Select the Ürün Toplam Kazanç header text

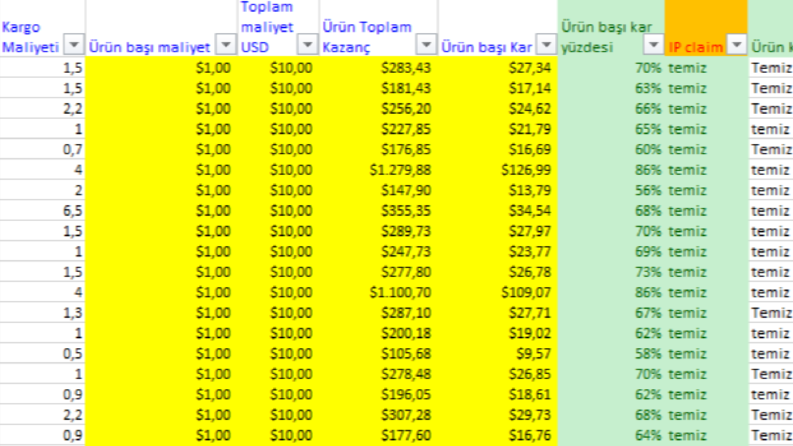click(x=367, y=37)
